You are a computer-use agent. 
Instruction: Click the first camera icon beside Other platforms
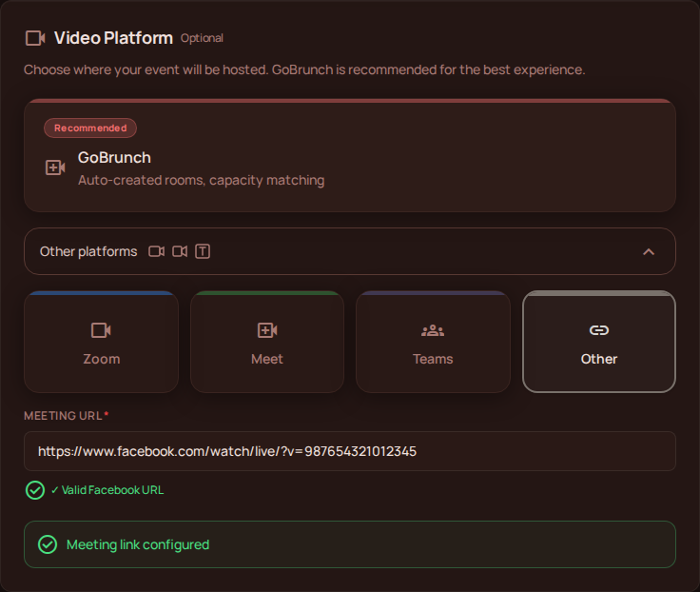[x=156, y=251]
